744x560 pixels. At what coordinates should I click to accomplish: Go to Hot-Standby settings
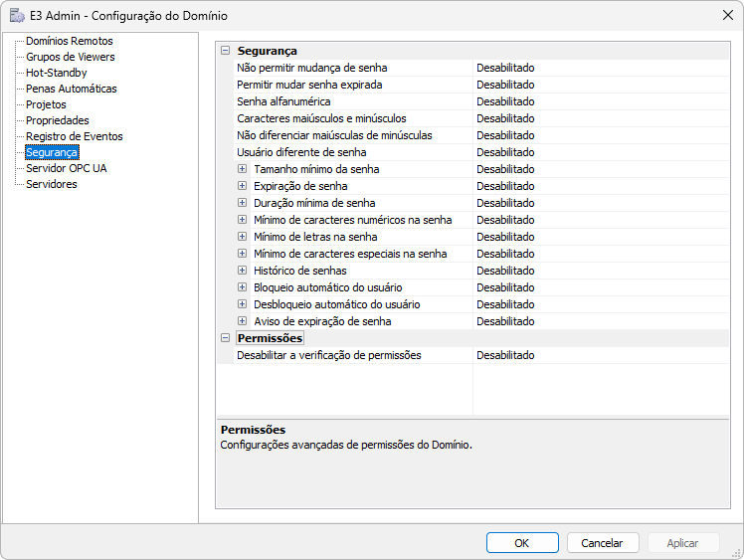pyautogui.click(x=56, y=73)
